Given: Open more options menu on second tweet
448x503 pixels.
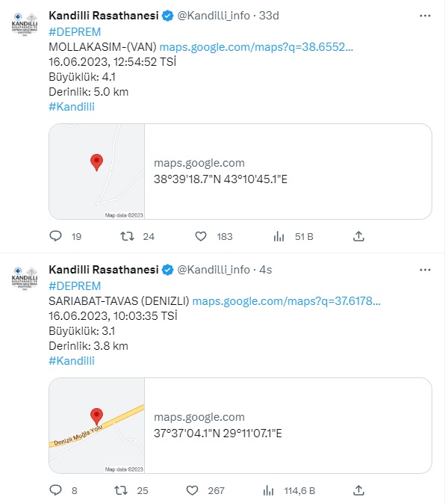Looking at the screenshot, I should [x=425, y=269].
